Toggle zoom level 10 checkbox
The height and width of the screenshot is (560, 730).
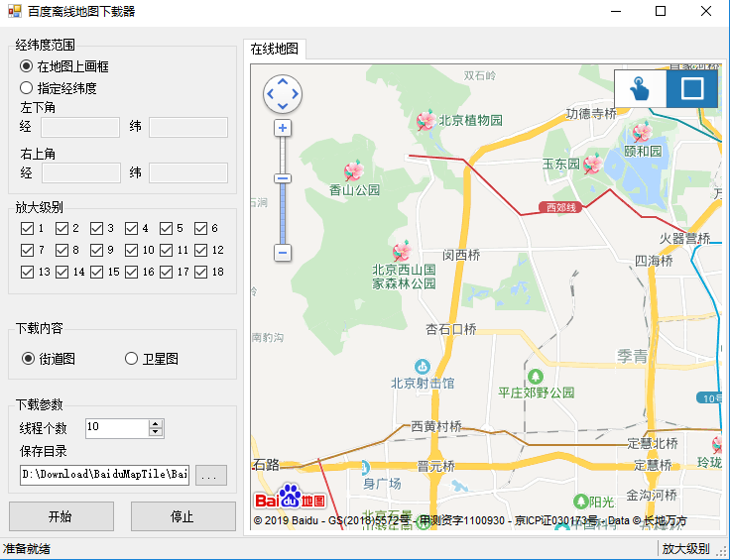pyautogui.click(x=132, y=250)
